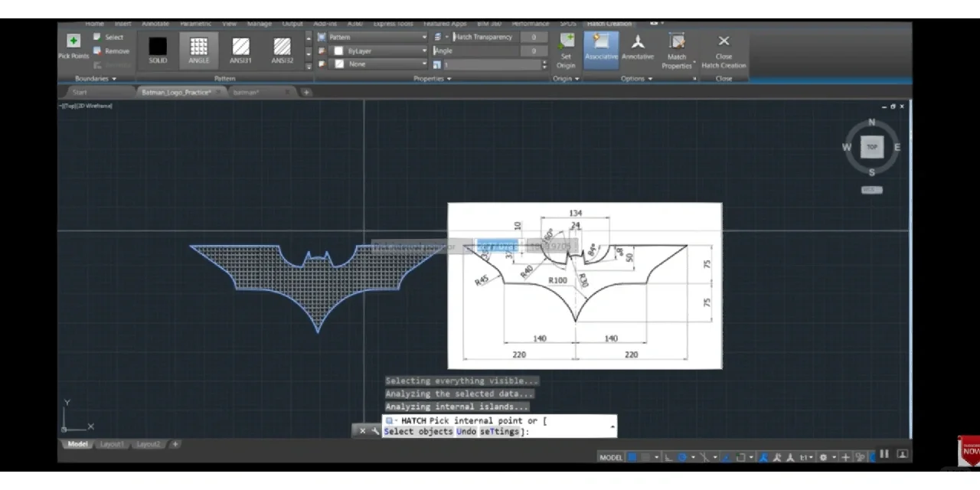Open the Manage ribbon tab
Screen dimensions: 980x490
(259, 24)
